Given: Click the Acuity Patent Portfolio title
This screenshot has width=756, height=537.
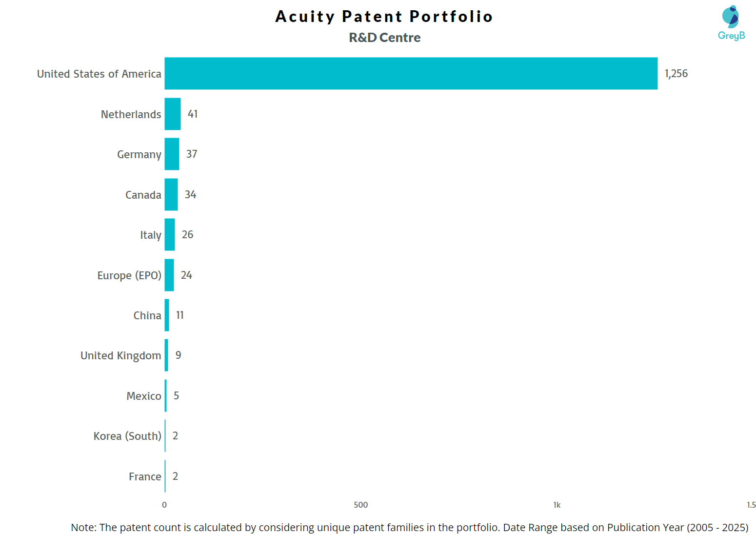Looking at the screenshot, I should pos(384,16).
